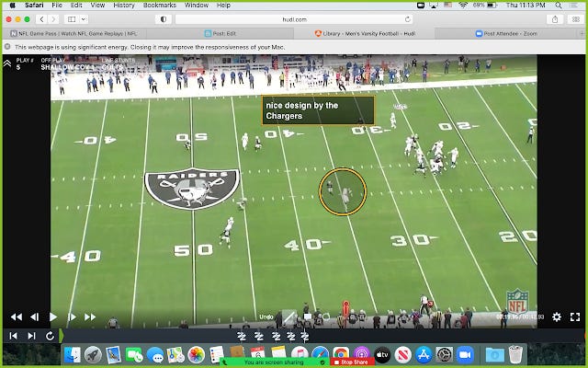
Task: Toggle the Safari sidebar
Action: pyautogui.click(x=72, y=19)
